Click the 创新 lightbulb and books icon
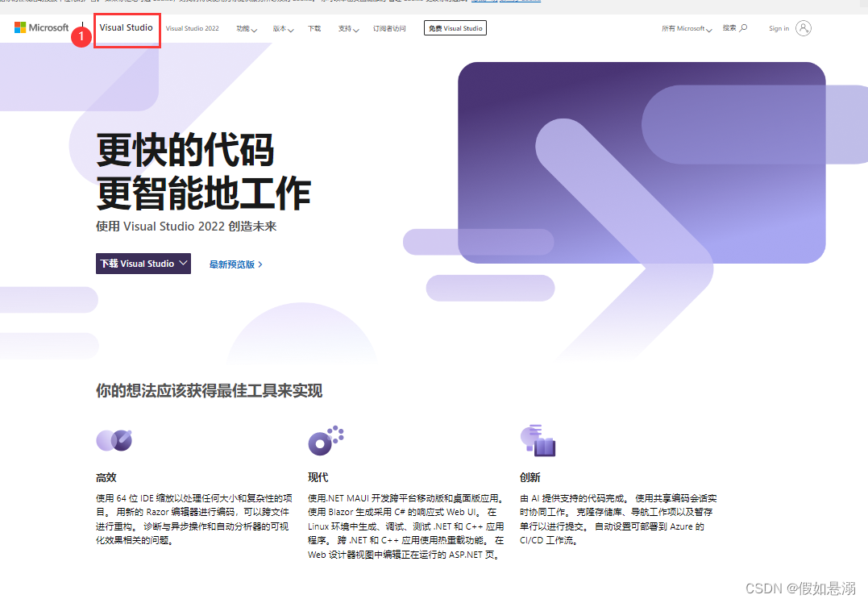Image resolution: width=868 pixels, height=603 pixels. point(538,441)
